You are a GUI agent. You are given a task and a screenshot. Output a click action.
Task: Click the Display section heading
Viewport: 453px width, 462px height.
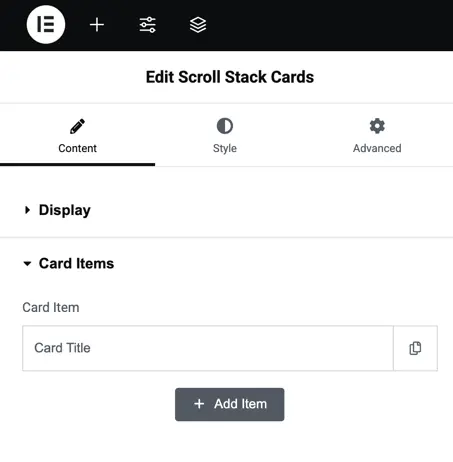65,210
